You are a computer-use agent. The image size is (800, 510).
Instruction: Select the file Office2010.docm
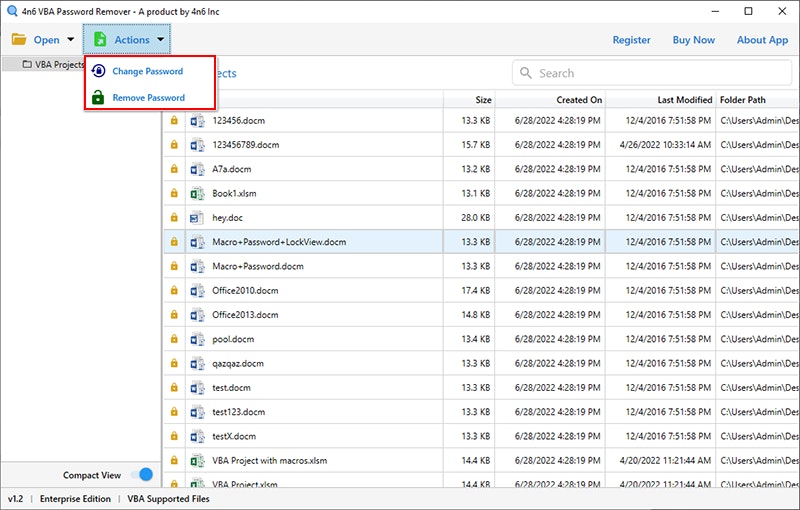(245, 291)
